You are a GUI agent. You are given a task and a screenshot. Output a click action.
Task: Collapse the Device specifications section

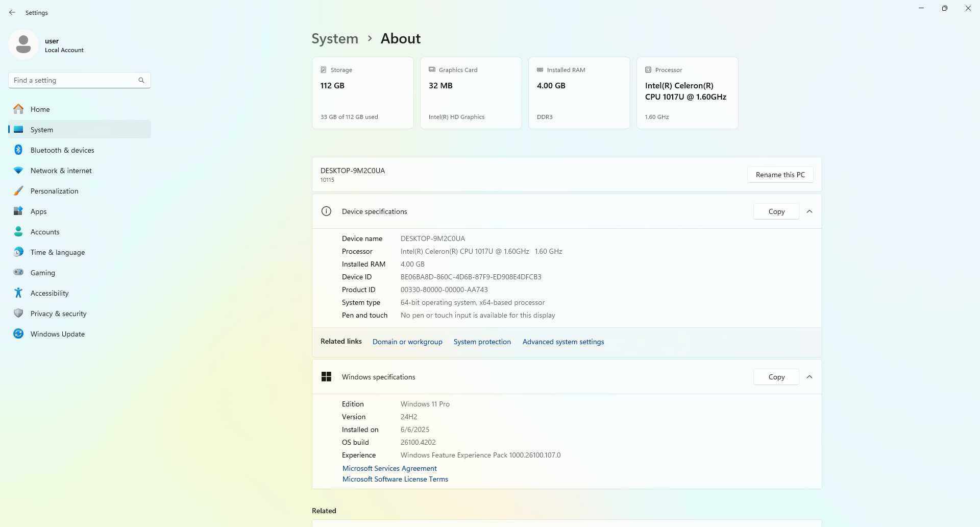(x=810, y=211)
